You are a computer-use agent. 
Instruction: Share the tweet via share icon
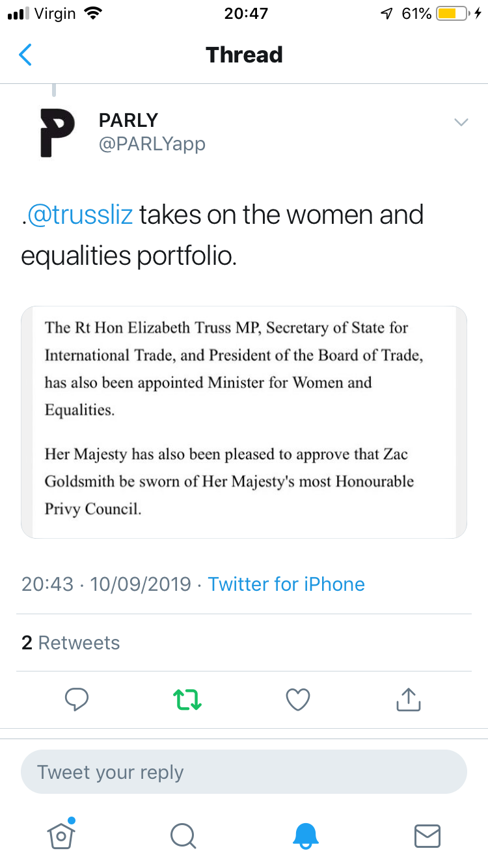(409, 699)
